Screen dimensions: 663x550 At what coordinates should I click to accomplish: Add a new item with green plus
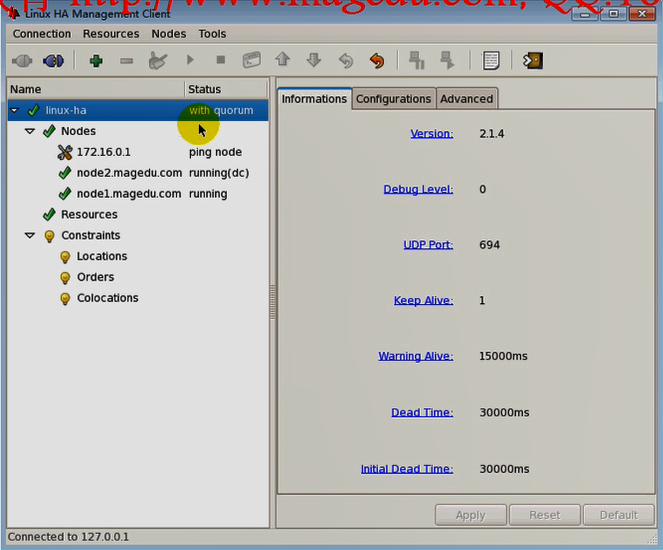96,61
